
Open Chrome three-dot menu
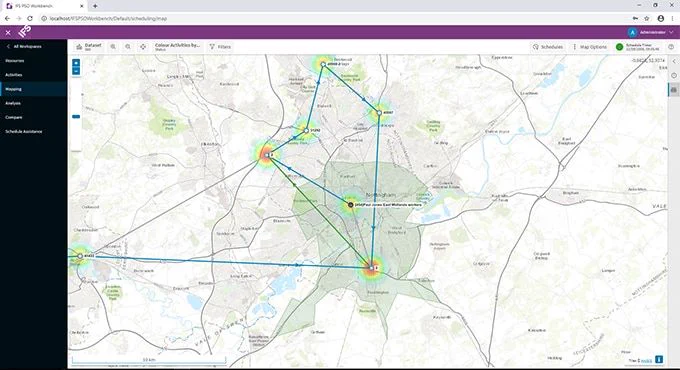pyautogui.click(x=673, y=18)
